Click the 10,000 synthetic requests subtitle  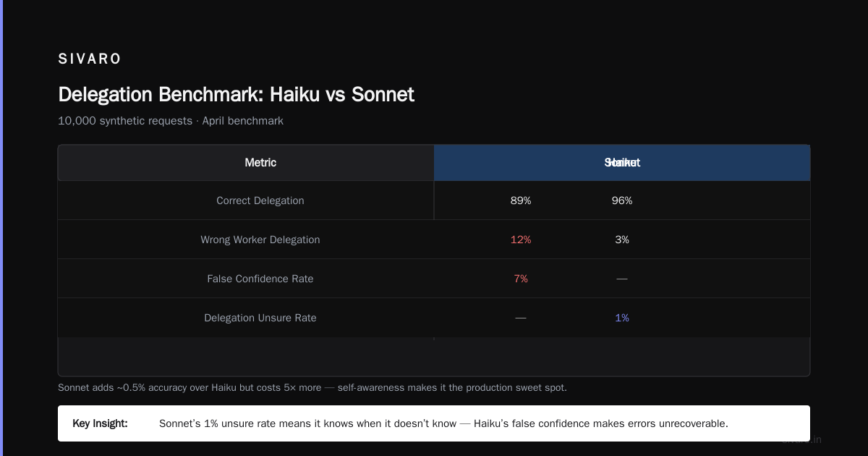click(x=171, y=121)
